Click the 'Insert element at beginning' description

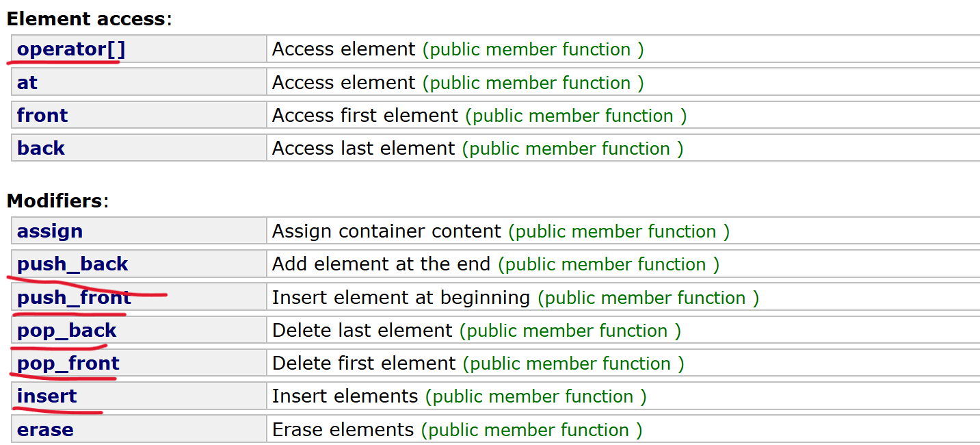coord(401,298)
